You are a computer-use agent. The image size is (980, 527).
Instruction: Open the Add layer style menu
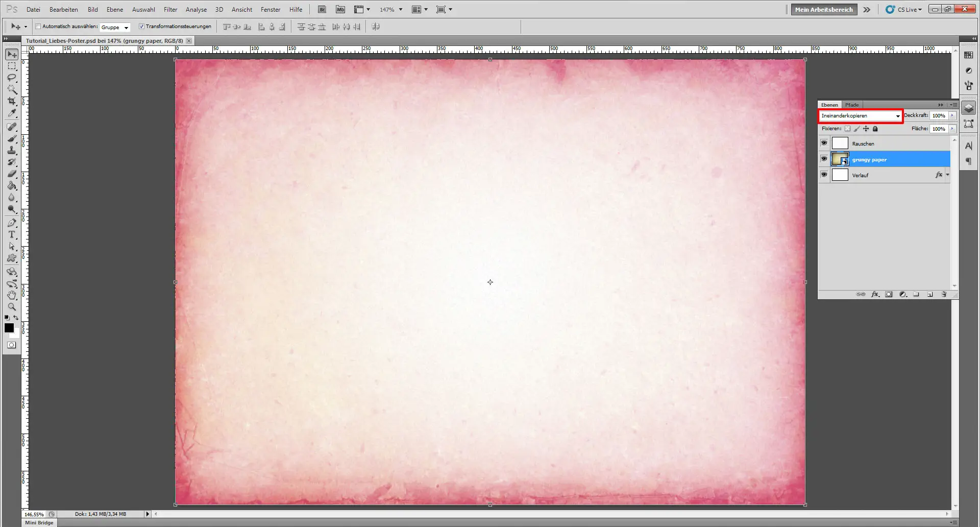click(875, 294)
